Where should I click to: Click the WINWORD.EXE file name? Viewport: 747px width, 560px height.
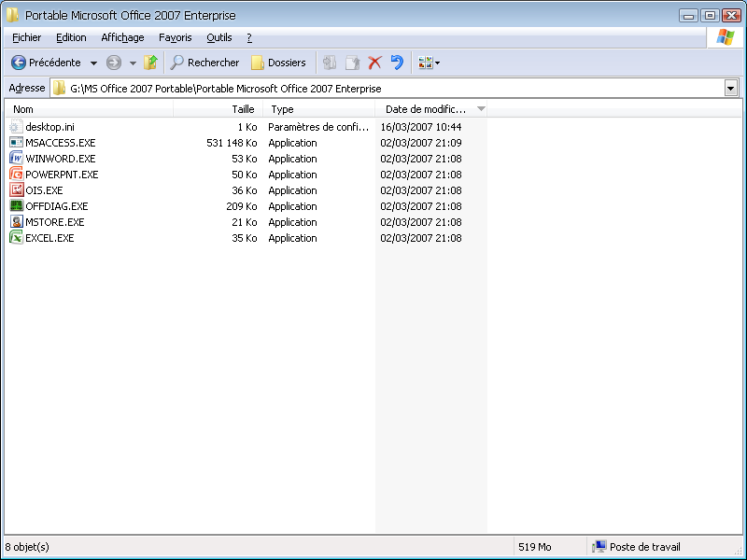tap(61, 159)
